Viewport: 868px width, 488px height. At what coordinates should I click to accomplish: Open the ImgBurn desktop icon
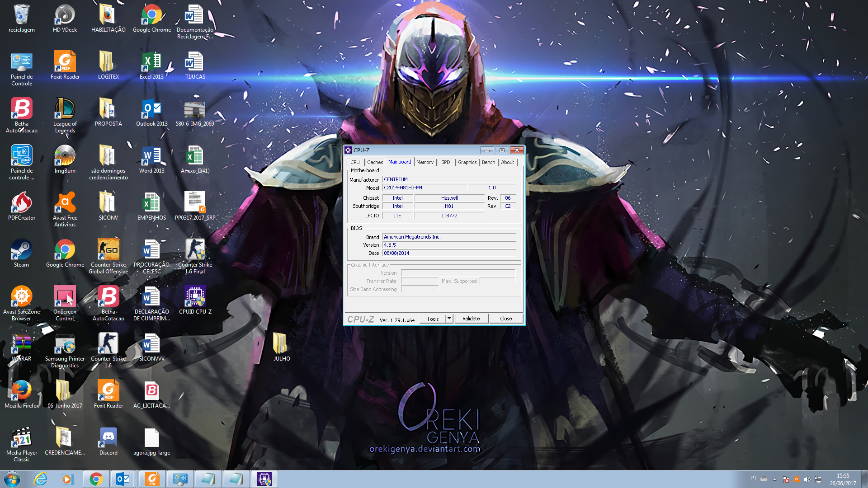click(65, 159)
